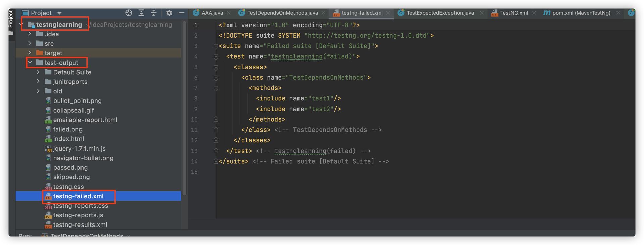Screen dimensions: 644x245
Task: Click include name="test2" line
Action: [298, 109]
